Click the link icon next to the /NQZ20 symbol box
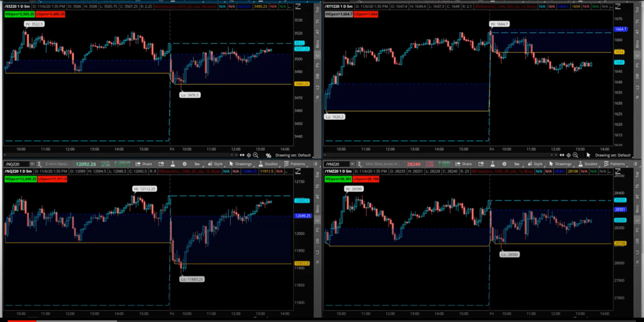 click(x=39, y=164)
